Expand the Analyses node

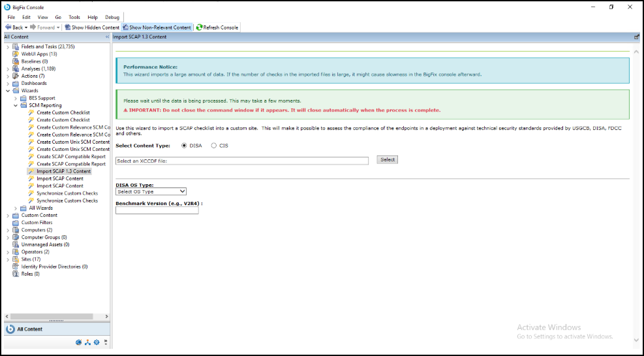point(8,69)
